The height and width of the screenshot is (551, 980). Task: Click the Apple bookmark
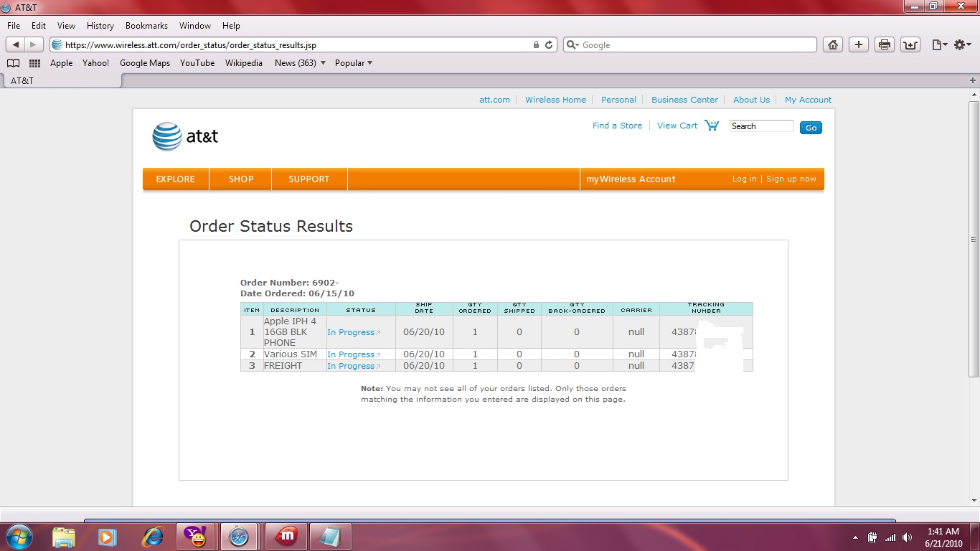(61, 63)
